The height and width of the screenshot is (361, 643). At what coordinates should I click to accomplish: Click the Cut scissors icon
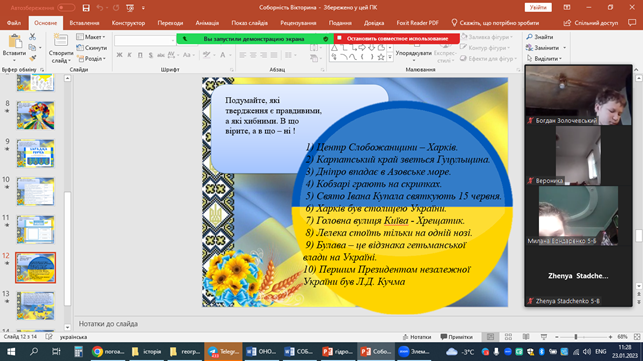[x=32, y=37]
